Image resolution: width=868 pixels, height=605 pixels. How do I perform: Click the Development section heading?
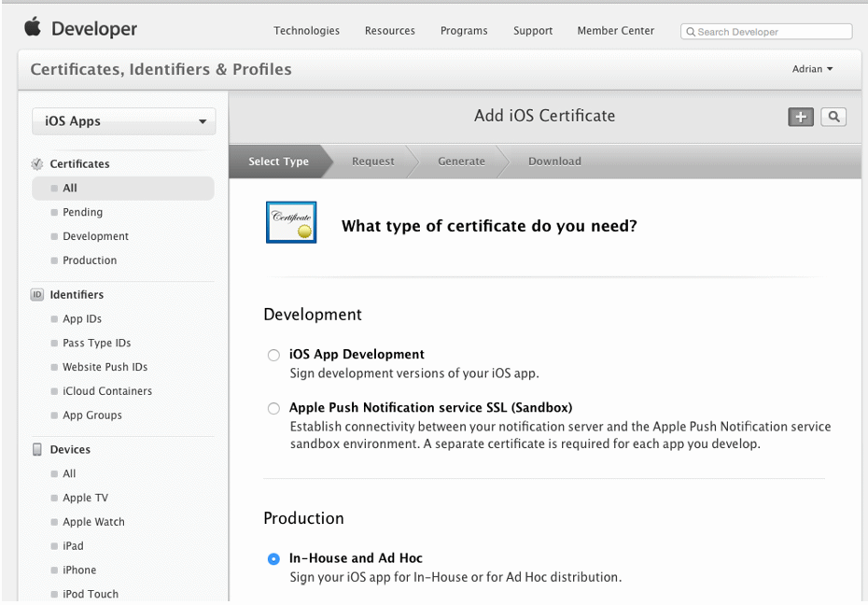click(313, 315)
